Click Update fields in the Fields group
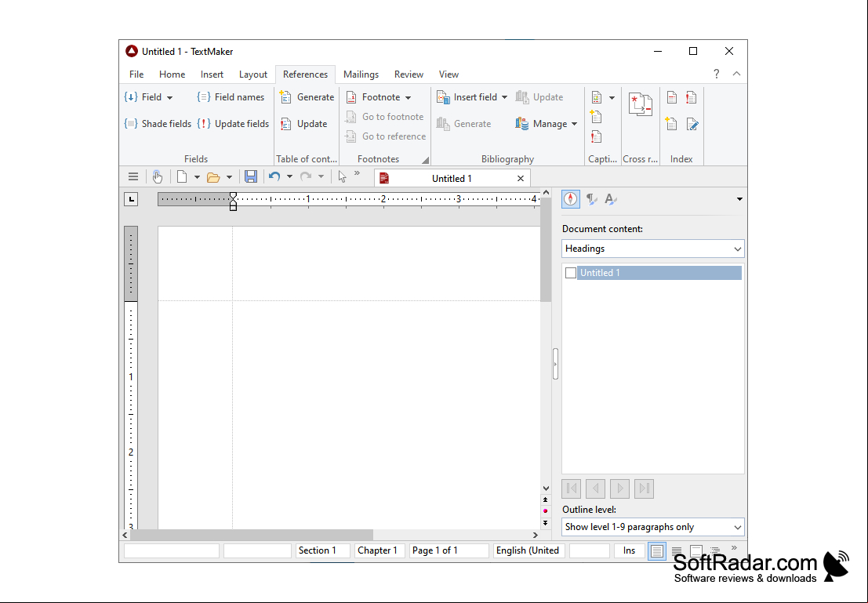 233,123
